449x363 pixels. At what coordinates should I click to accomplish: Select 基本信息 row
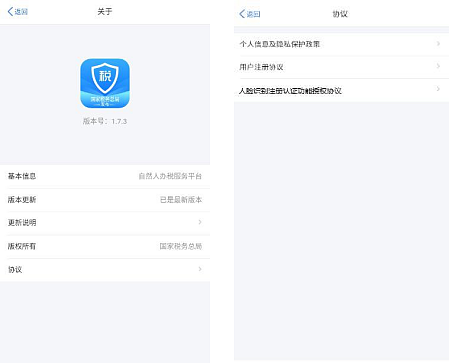pos(105,176)
